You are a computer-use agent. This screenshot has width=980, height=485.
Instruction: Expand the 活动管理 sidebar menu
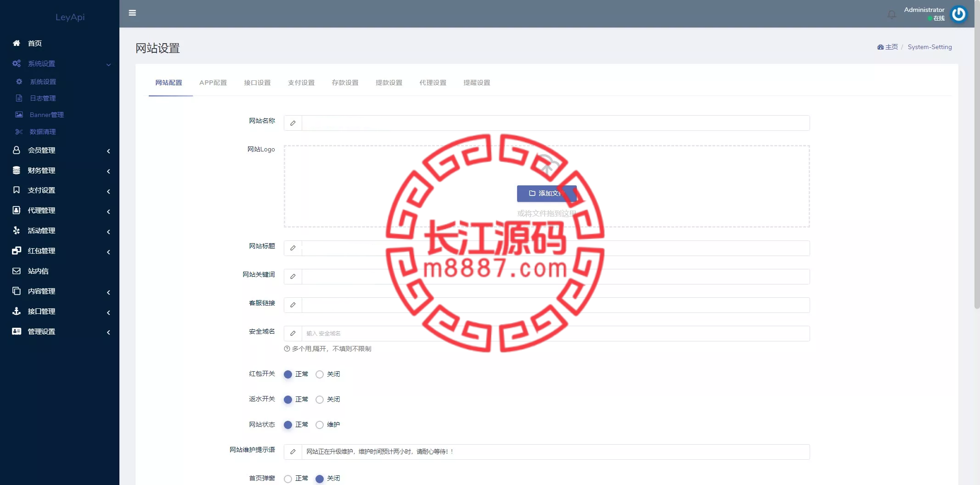108,232
